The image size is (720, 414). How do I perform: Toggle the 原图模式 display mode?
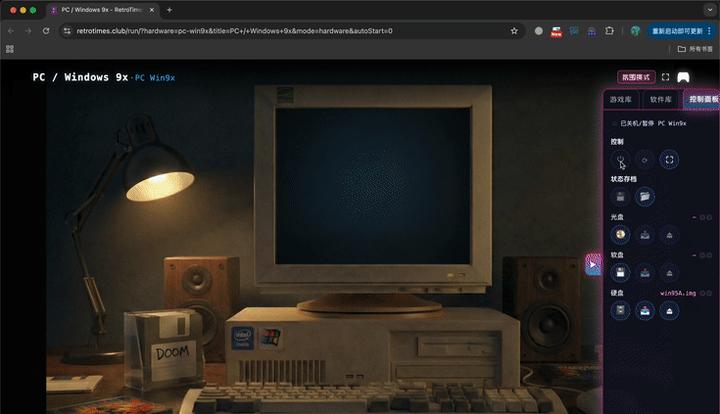click(635, 77)
